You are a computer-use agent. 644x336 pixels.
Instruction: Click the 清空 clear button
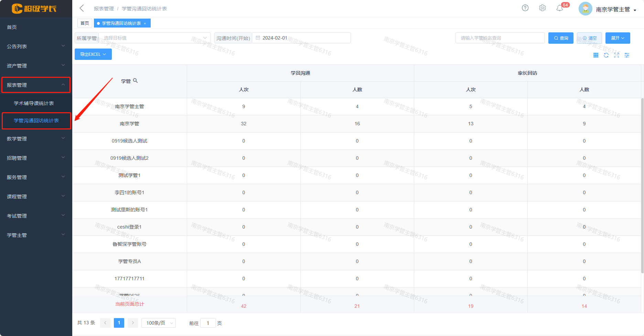point(589,38)
